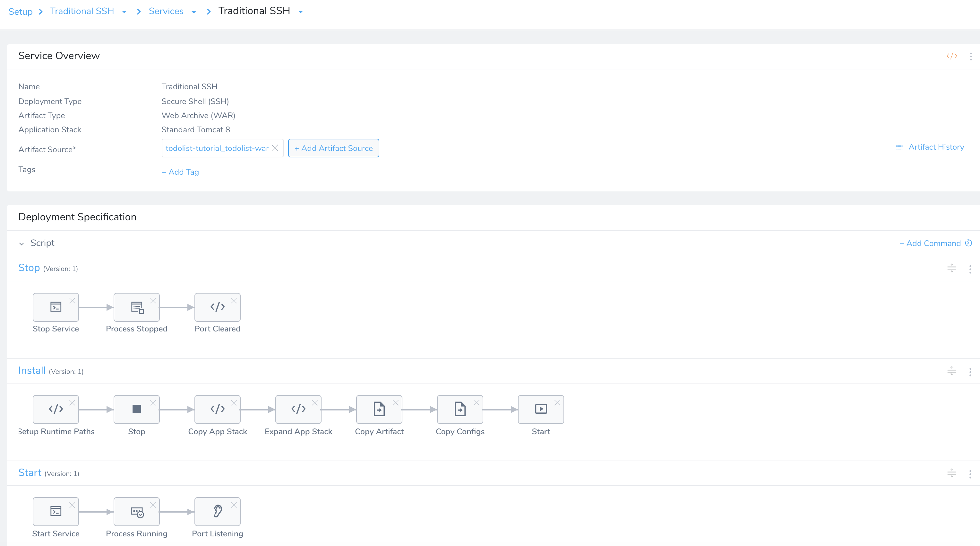Viewport: 980px width, 546px height.
Task: Open the Start command title
Action: point(30,472)
